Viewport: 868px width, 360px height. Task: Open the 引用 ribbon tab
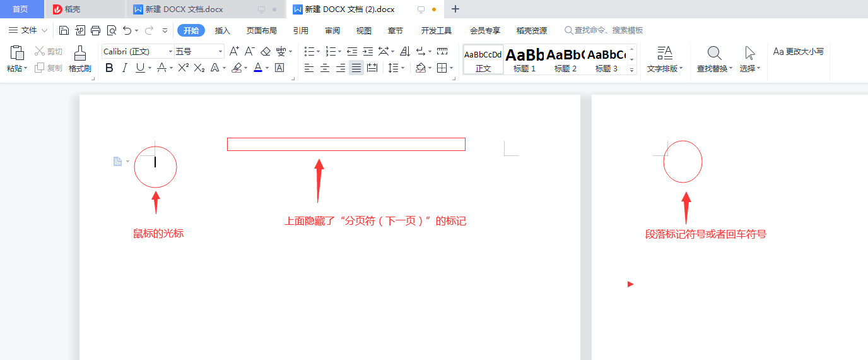click(301, 30)
